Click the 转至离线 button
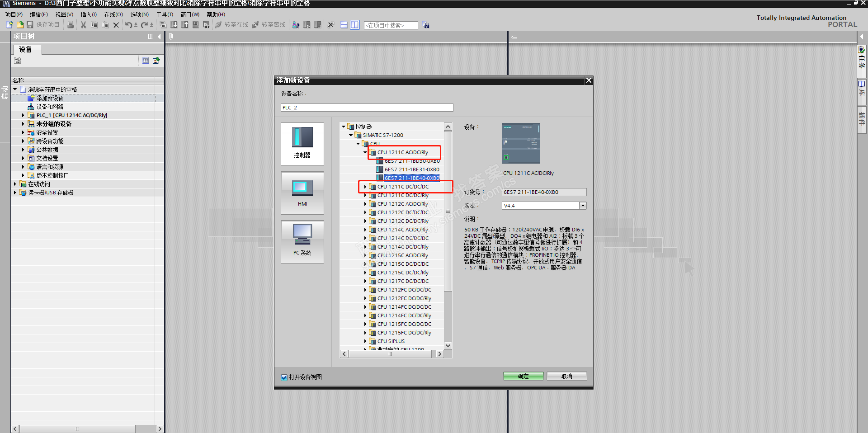 (x=269, y=25)
